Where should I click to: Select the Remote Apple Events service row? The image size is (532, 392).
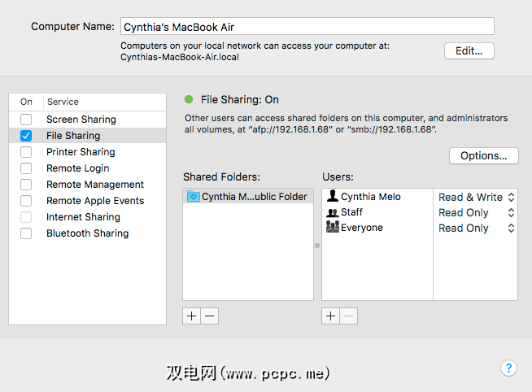(x=88, y=201)
